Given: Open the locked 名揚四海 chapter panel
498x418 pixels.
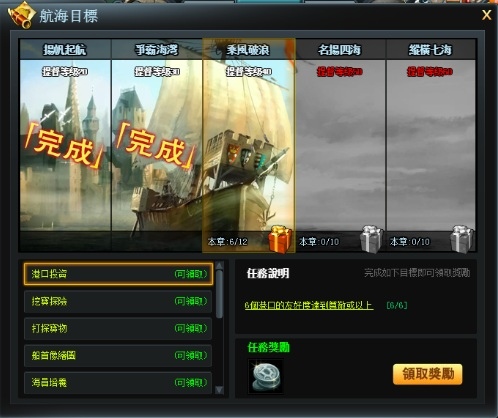Looking at the screenshot, I should coord(340,145).
